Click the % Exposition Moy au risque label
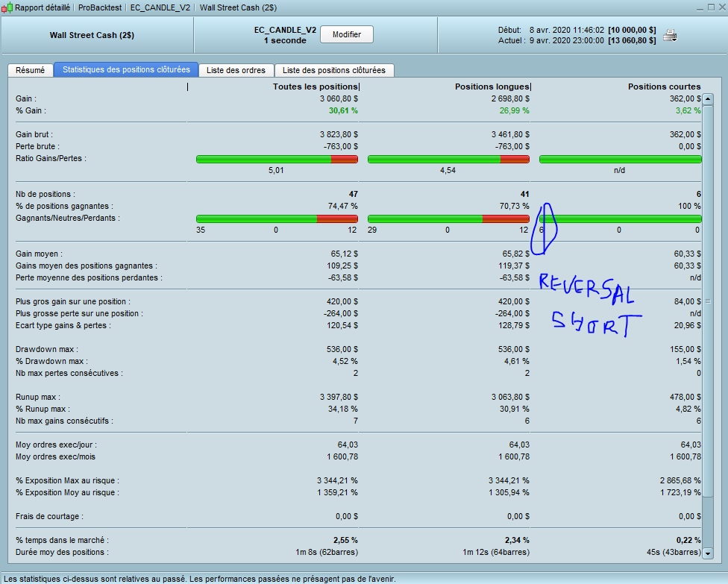728x584 pixels. (68, 493)
